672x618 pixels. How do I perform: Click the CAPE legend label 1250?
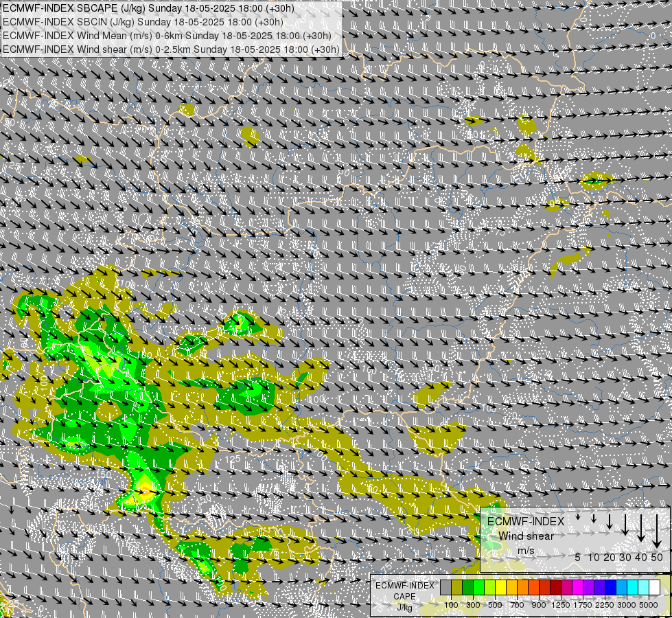pyautogui.click(x=561, y=605)
